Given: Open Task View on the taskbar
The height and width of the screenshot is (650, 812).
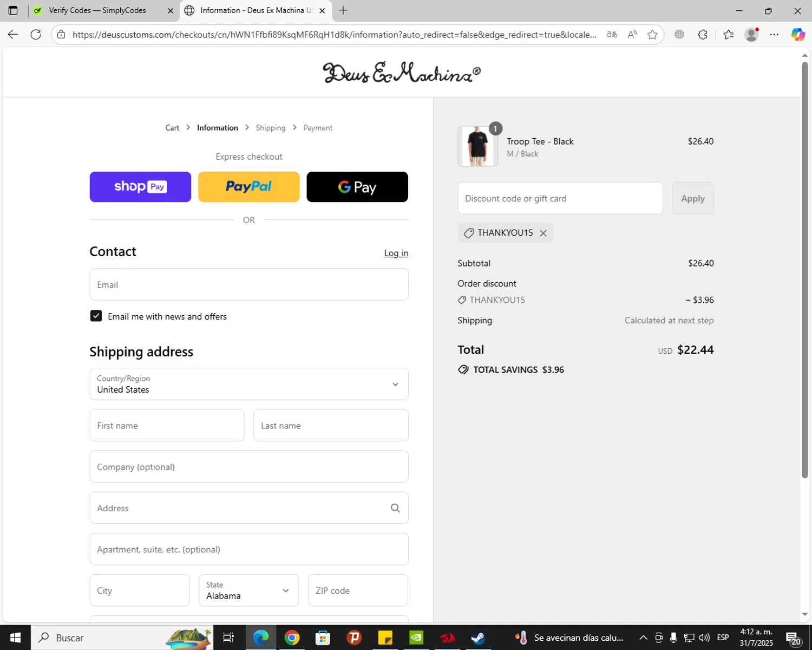Looking at the screenshot, I should point(228,638).
